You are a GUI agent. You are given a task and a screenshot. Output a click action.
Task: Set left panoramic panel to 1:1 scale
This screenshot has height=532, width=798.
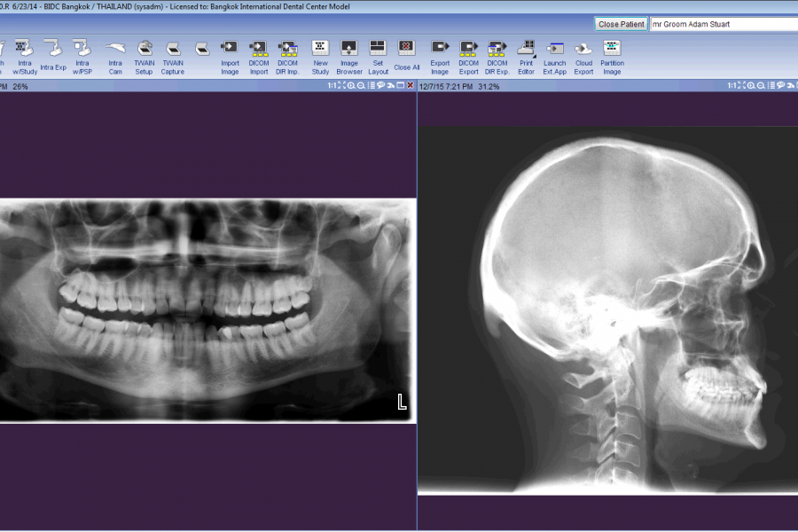tap(332, 86)
